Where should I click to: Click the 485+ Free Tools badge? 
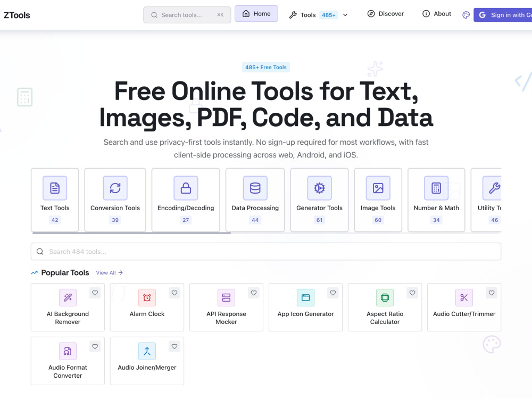(266, 67)
